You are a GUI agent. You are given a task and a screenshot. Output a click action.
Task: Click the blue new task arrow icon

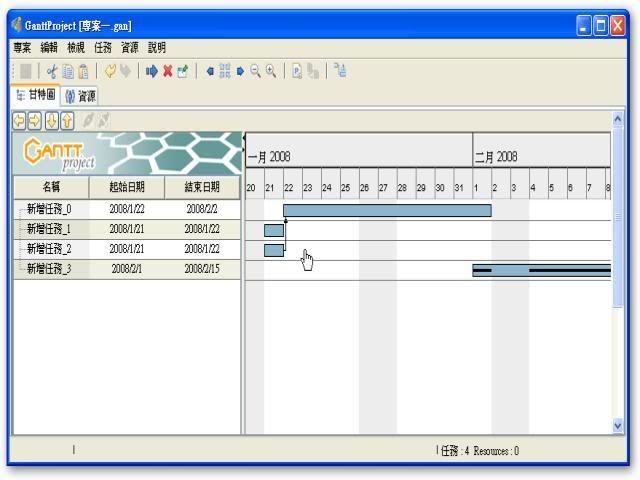tap(152, 71)
